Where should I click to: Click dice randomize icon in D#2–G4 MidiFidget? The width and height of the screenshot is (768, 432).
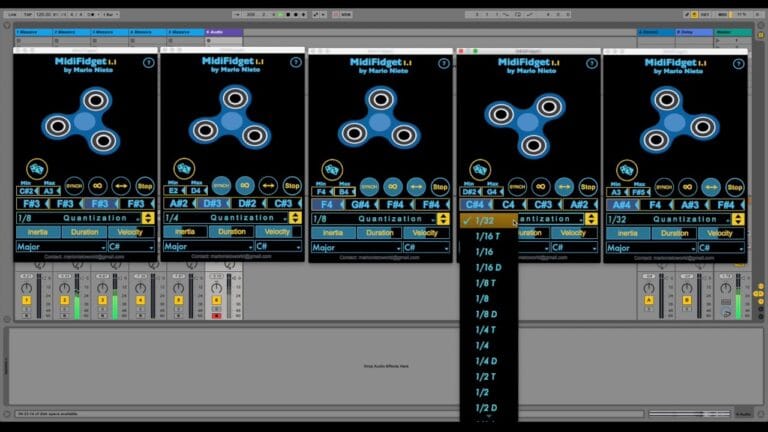[x=480, y=169]
